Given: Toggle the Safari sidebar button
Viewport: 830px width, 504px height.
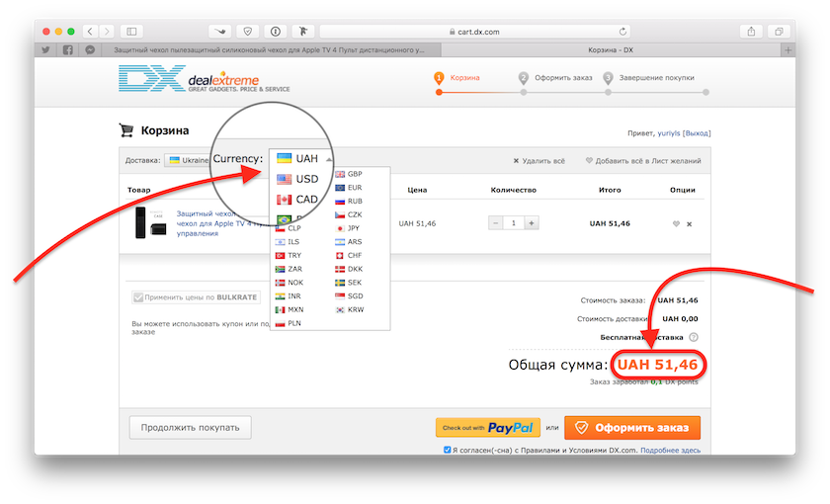Looking at the screenshot, I should click(x=131, y=32).
